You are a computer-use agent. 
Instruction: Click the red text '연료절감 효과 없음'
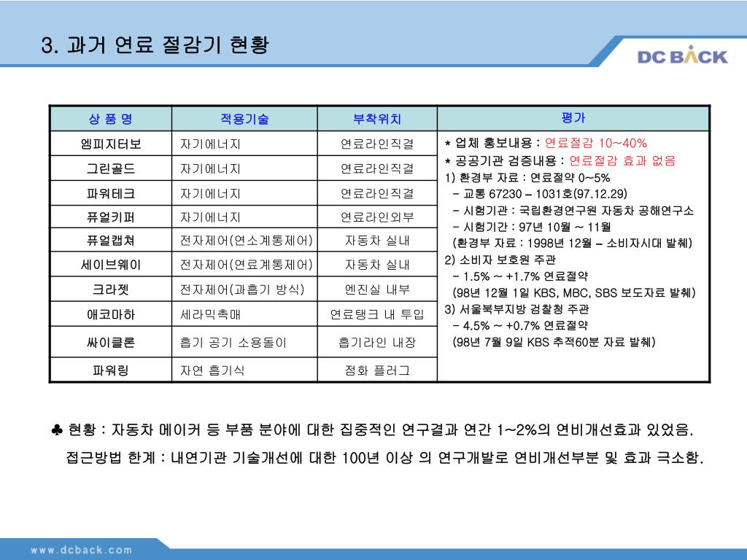622,160
